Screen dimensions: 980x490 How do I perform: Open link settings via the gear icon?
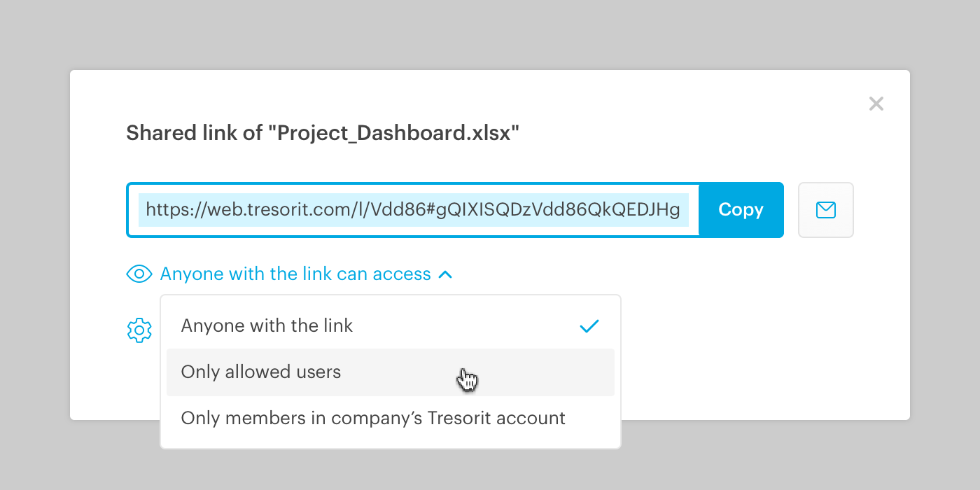pos(139,330)
